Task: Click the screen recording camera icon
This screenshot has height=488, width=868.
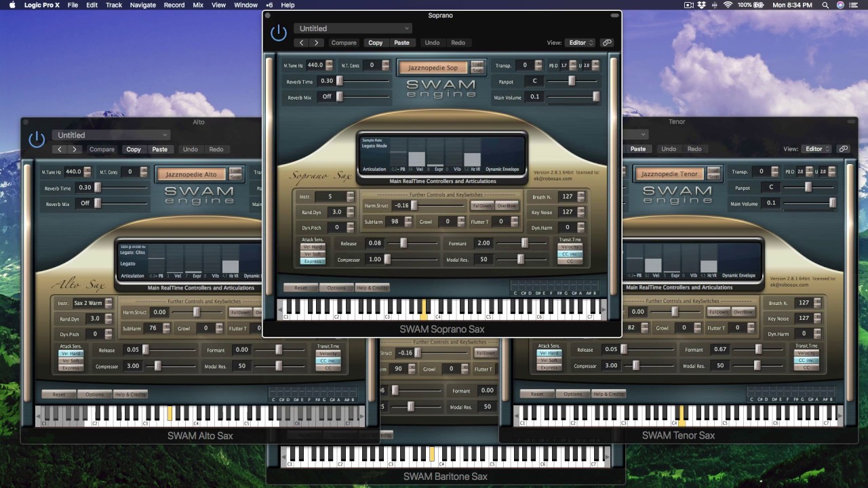Action: 689,5
